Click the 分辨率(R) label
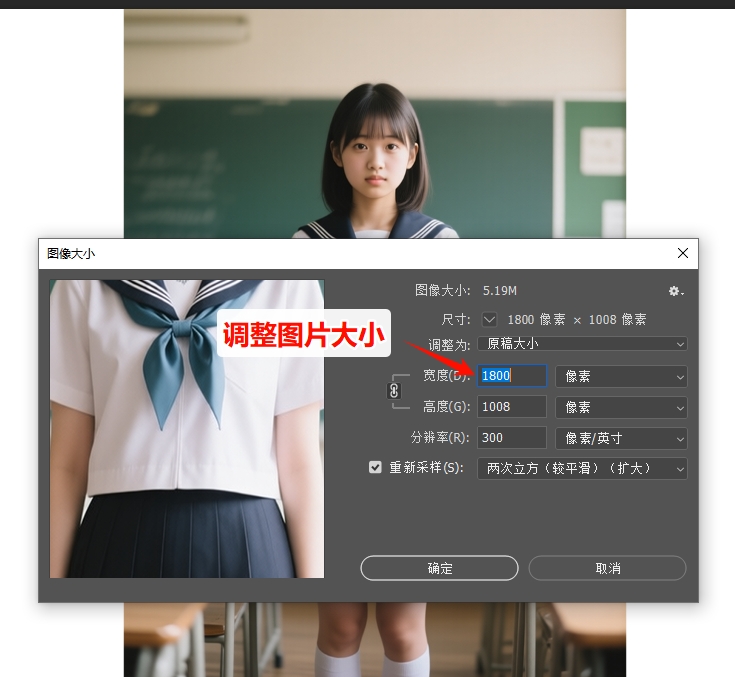This screenshot has height=677, width=735. (440, 437)
